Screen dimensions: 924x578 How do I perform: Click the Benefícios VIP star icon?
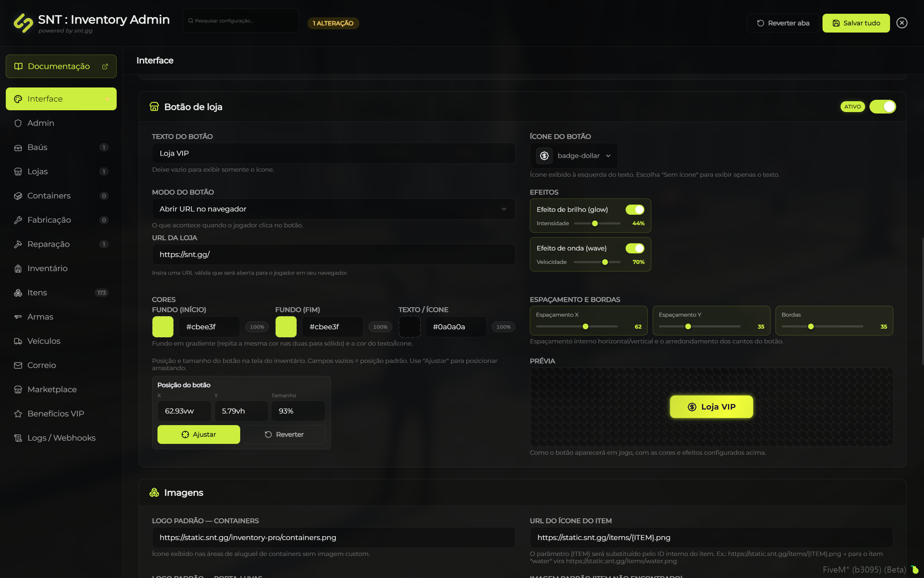18,414
